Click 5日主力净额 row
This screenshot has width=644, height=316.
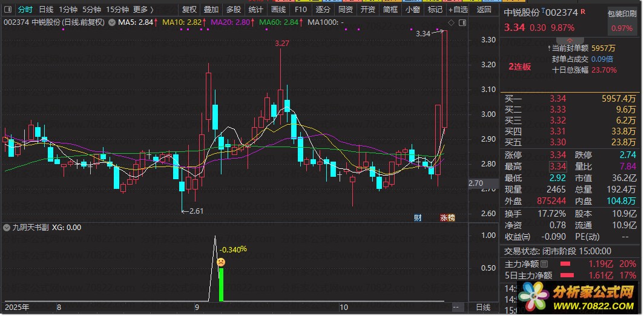(x=571, y=275)
